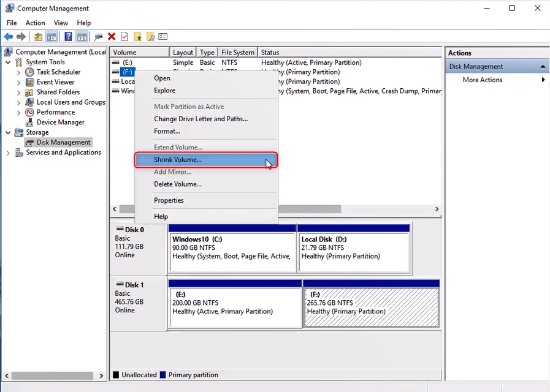Viewport: 550px width, 392px height.
Task: Select the Disk Management tree item
Action: (x=63, y=142)
